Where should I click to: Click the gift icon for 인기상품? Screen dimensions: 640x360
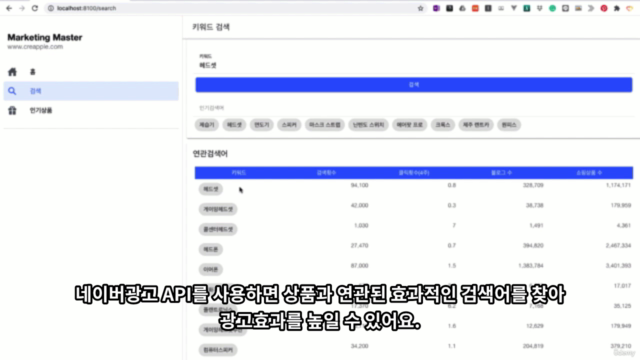pos(12,110)
